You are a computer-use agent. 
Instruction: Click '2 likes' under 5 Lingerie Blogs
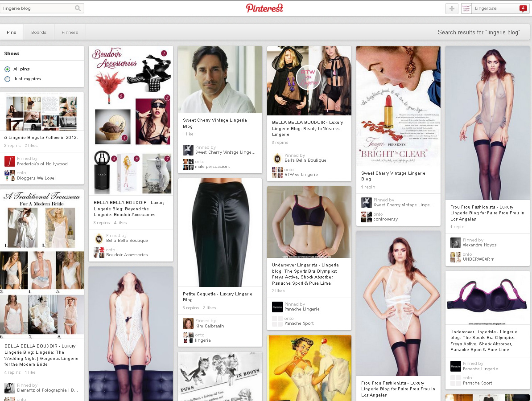[31, 145]
